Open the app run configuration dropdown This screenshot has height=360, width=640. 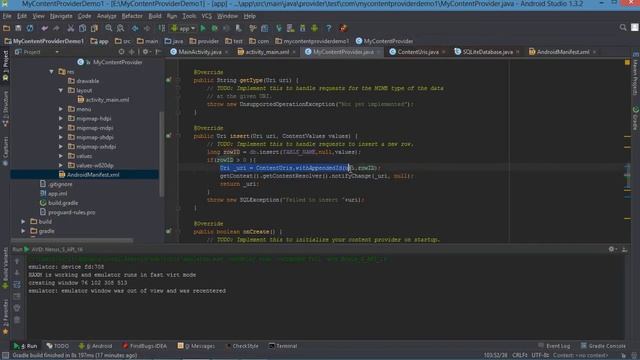click(x=183, y=28)
